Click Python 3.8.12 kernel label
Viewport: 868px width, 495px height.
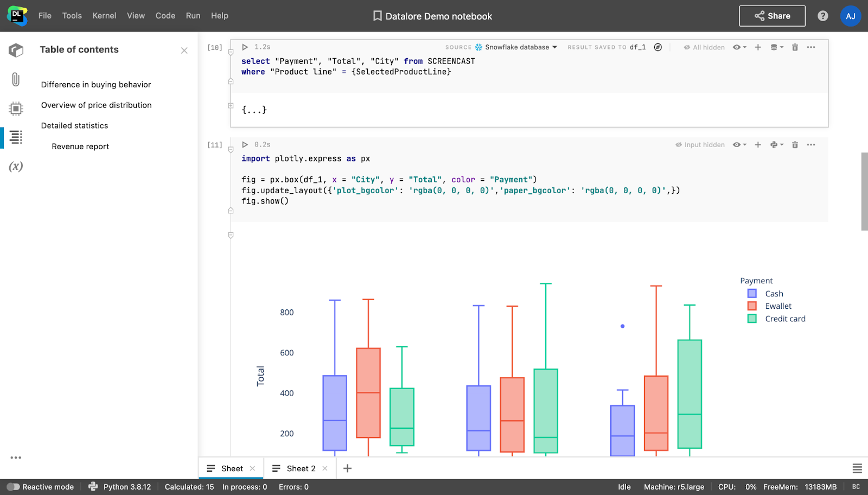click(x=127, y=487)
